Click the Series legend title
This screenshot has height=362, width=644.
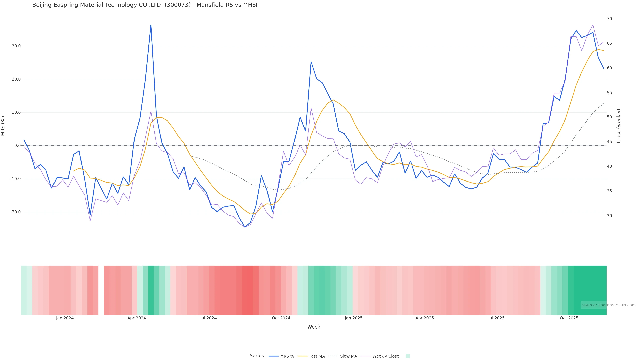pyautogui.click(x=257, y=356)
